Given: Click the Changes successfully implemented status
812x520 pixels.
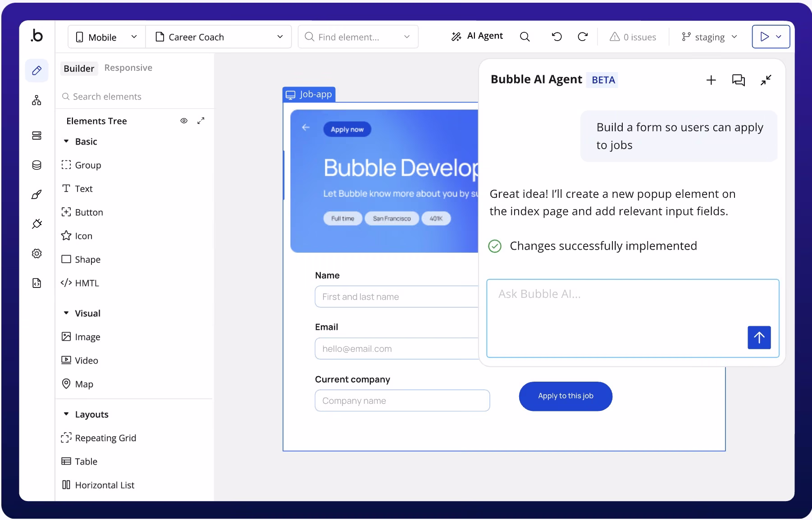Looking at the screenshot, I should click(x=593, y=246).
